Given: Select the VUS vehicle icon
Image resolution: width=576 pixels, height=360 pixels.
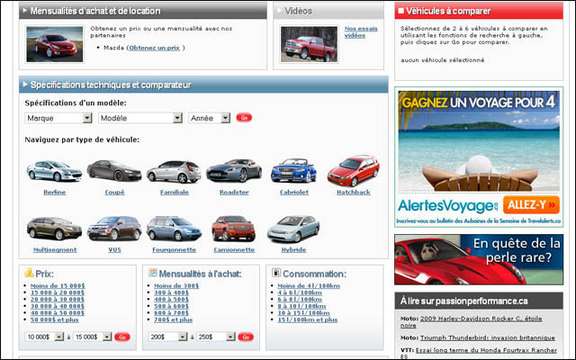Looking at the screenshot, I should point(114,228).
